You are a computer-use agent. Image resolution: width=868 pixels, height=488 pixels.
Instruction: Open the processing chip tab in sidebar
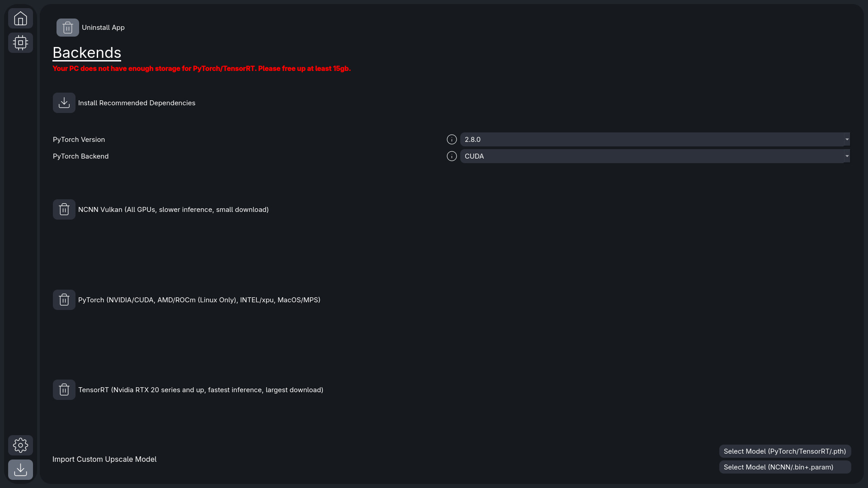pos(20,42)
